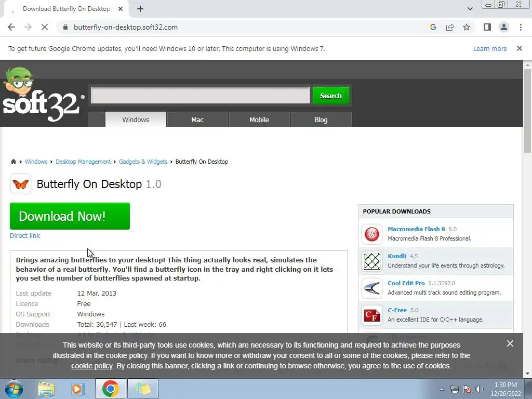Launch media player from taskbar
Viewport: 532px width, 399px height.
(78, 389)
